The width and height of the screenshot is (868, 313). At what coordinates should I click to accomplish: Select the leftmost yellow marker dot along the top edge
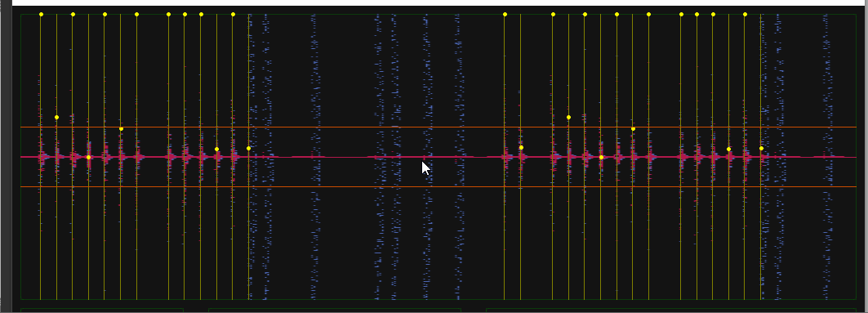coord(41,15)
